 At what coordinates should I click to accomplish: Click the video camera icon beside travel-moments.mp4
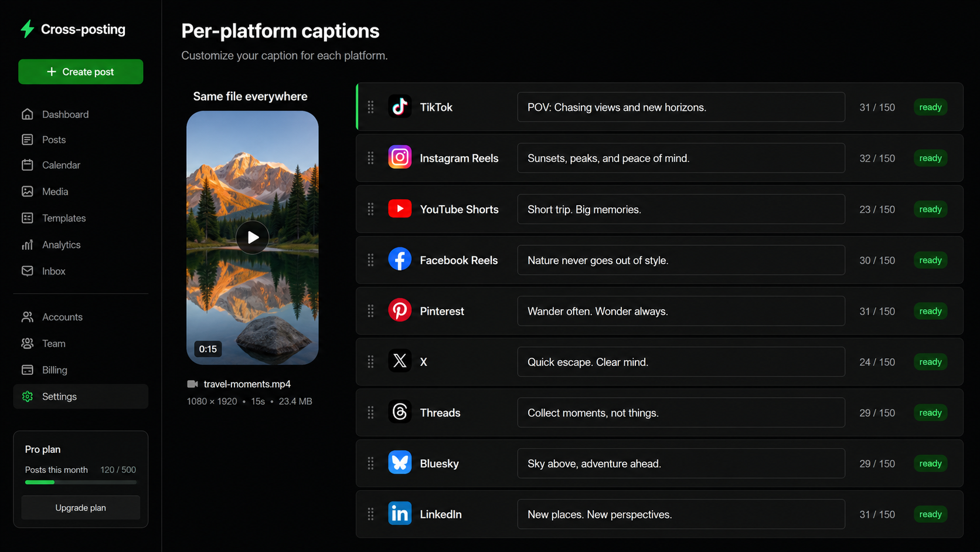192,384
